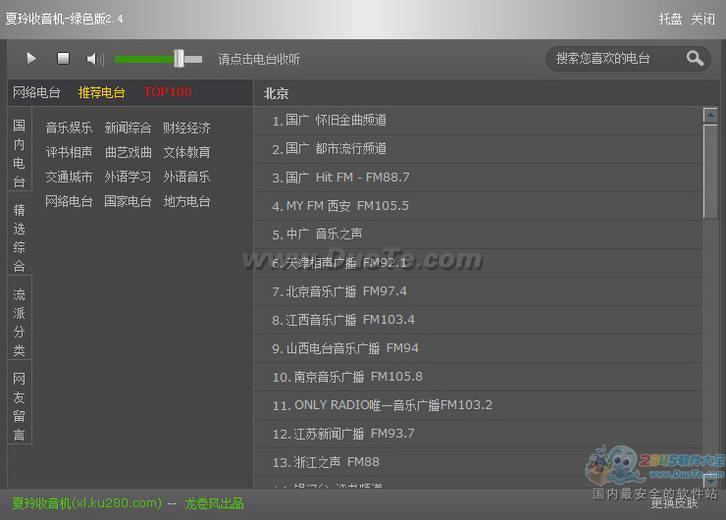
Task: Minimize to tray with 托盘
Action: click(670, 19)
